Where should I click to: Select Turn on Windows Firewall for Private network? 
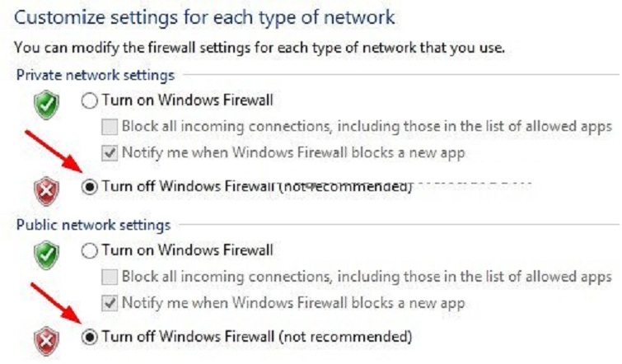pos(90,100)
